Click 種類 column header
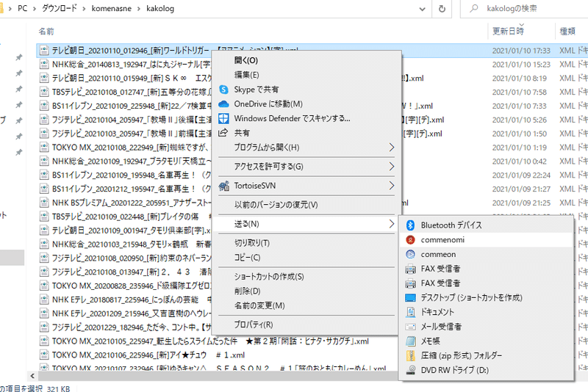Viewport: 588px width, 392px height. pyautogui.click(x=567, y=32)
